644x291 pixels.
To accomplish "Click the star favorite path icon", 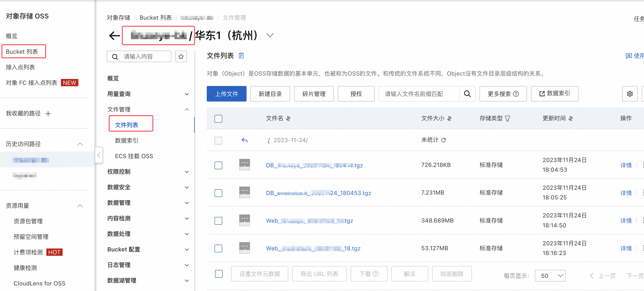I will pos(181,57).
